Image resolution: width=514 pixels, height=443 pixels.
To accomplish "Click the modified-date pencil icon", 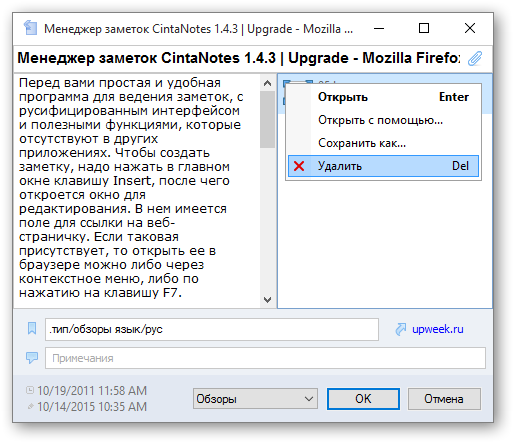I will pos(30,406).
